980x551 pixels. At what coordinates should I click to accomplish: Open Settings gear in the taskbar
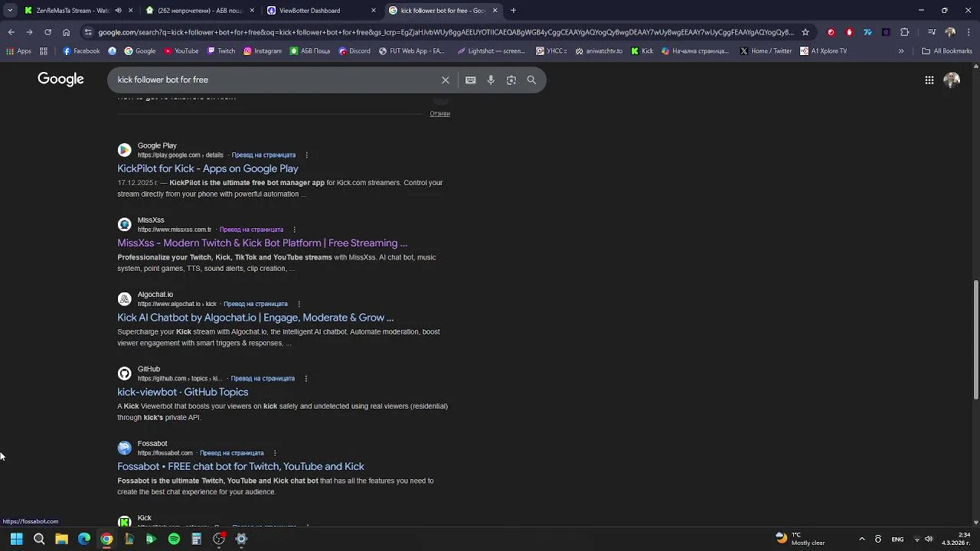(241, 539)
